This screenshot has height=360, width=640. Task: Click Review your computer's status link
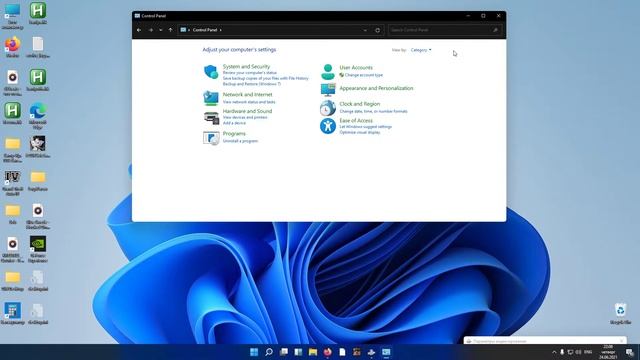pyautogui.click(x=249, y=73)
